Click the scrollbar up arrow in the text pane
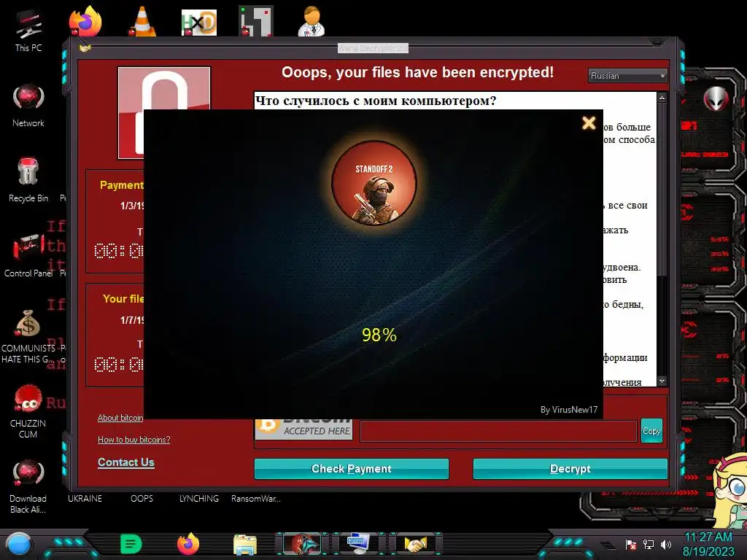This screenshot has width=747, height=560. pos(662,98)
